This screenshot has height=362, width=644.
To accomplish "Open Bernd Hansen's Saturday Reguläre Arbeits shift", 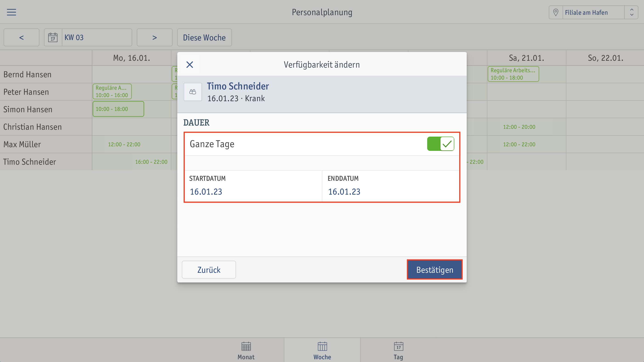I will tap(513, 74).
